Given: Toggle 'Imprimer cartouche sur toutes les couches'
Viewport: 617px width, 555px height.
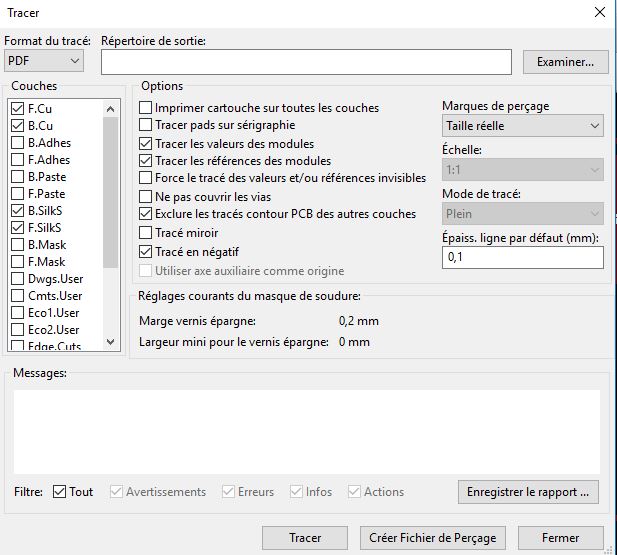Looking at the screenshot, I should (x=146, y=108).
